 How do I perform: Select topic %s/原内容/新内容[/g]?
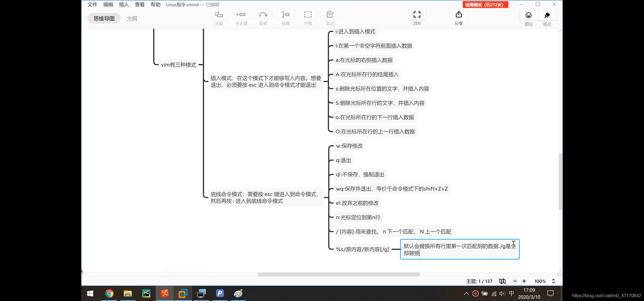pyautogui.click(x=362, y=249)
